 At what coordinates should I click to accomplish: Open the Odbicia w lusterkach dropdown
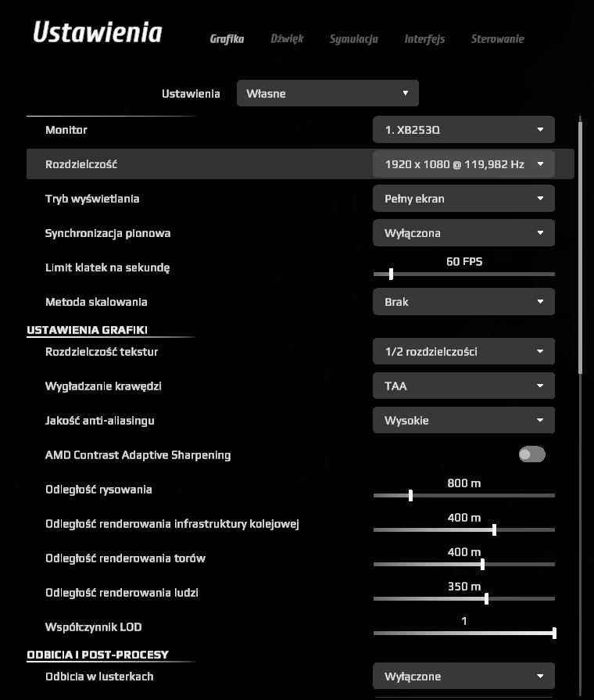tap(463, 677)
